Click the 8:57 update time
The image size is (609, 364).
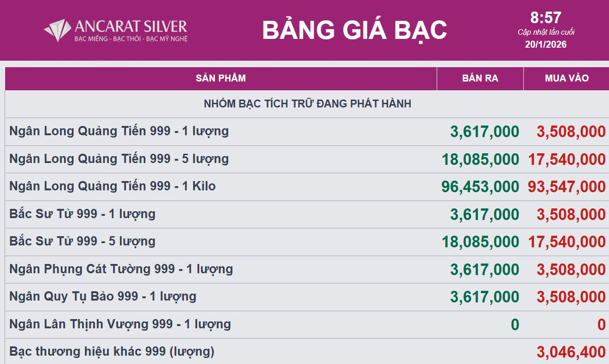(546, 18)
